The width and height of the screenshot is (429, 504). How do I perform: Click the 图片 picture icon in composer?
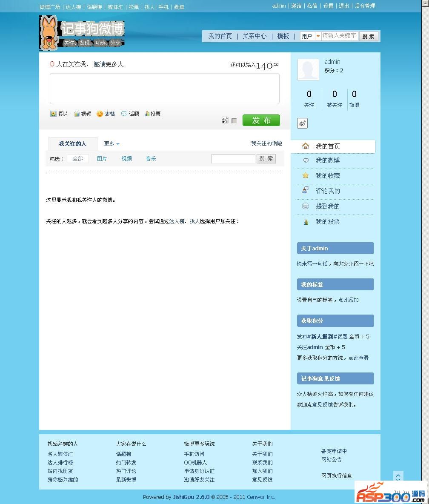coord(53,114)
